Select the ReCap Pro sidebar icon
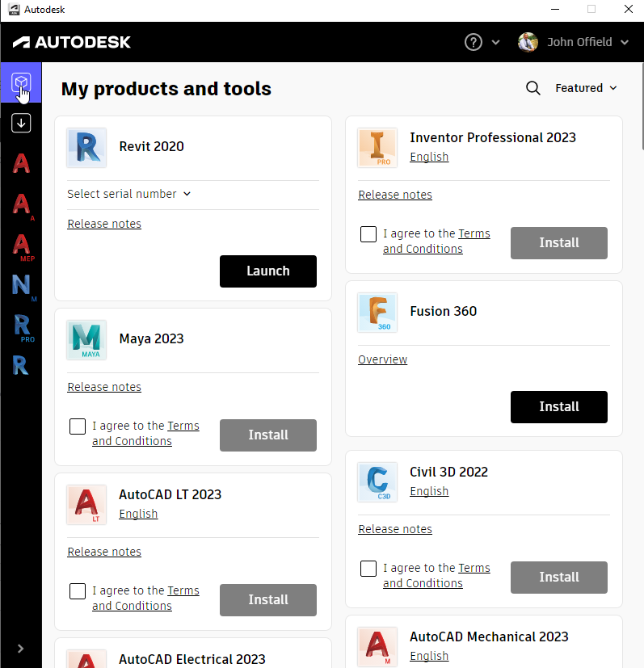 click(23, 327)
